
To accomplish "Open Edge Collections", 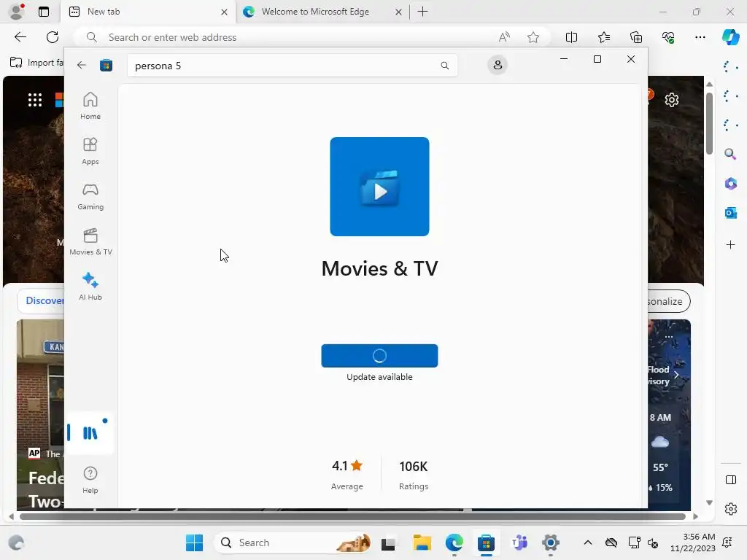I will pos(636,37).
